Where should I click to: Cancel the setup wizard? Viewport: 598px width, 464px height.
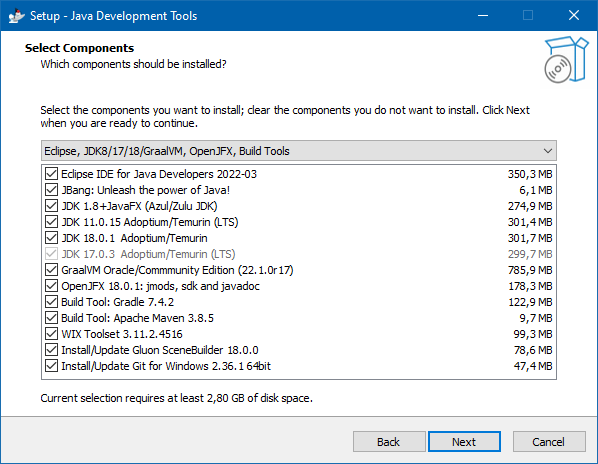click(x=549, y=442)
